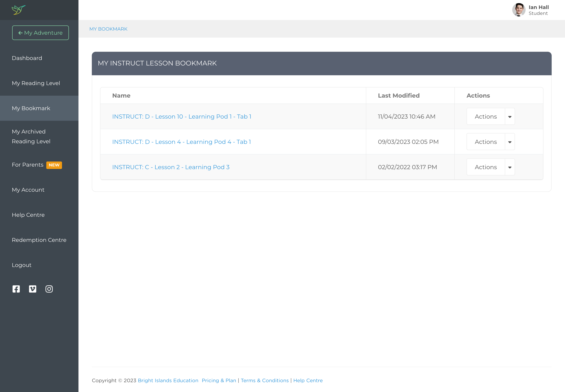Screen dimensions: 565x392
Task: Expand Actions dropdown arrow for Lesson 2
Action: (x=510, y=167)
